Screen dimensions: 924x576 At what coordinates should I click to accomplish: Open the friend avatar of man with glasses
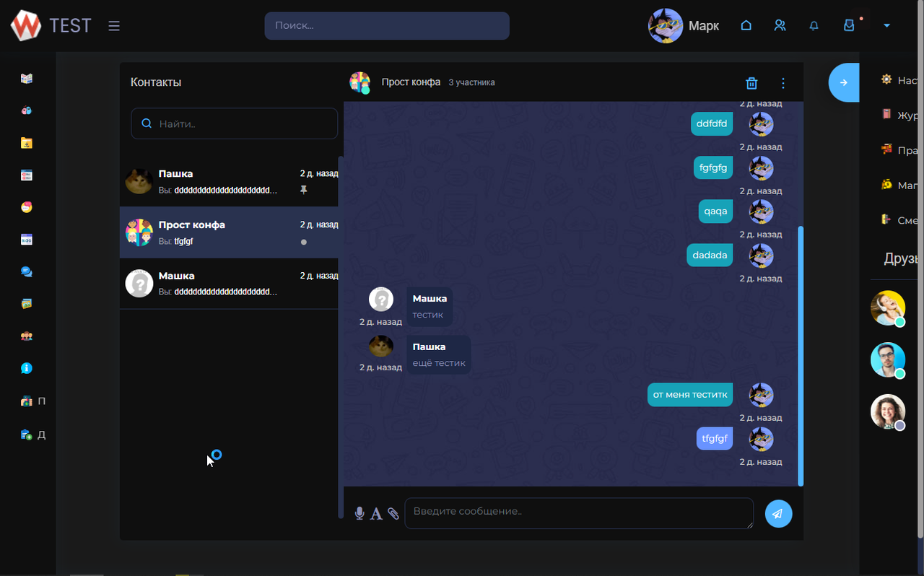coord(888,359)
